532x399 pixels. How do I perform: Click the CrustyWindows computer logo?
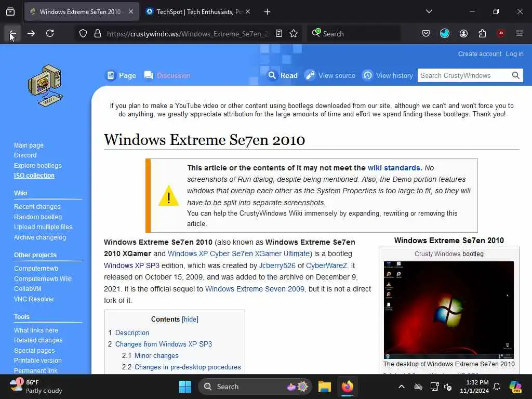click(46, 86)
